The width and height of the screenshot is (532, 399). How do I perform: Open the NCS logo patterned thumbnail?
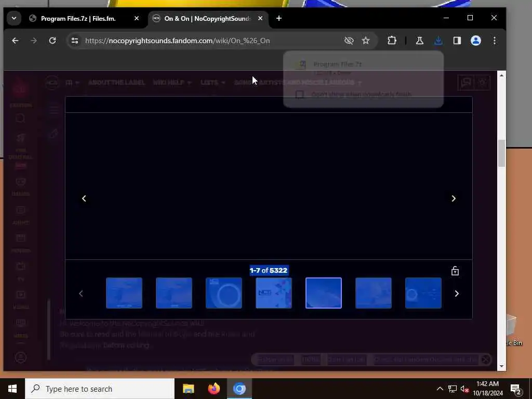(x=274, y=293)
